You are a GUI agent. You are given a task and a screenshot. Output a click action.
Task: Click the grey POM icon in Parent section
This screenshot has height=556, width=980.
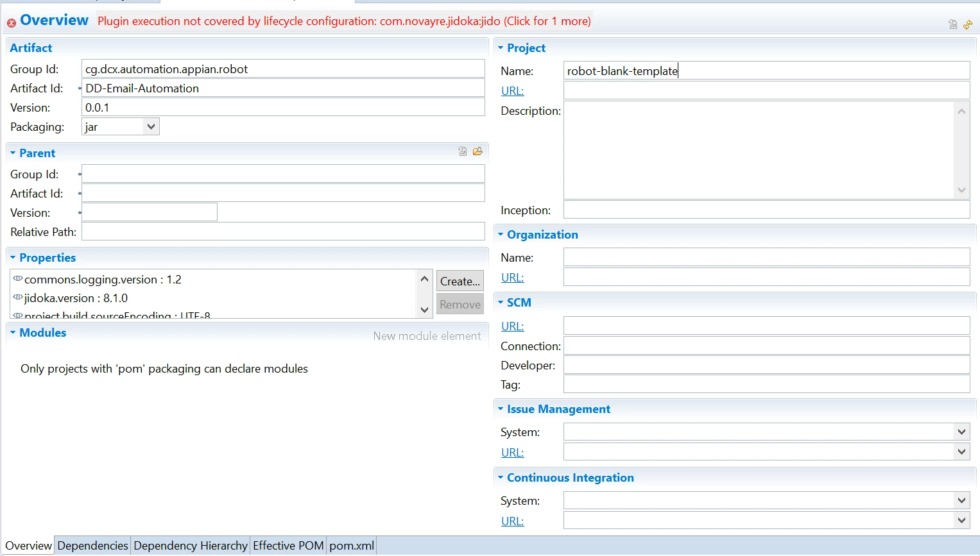click(x=463, y=151)
